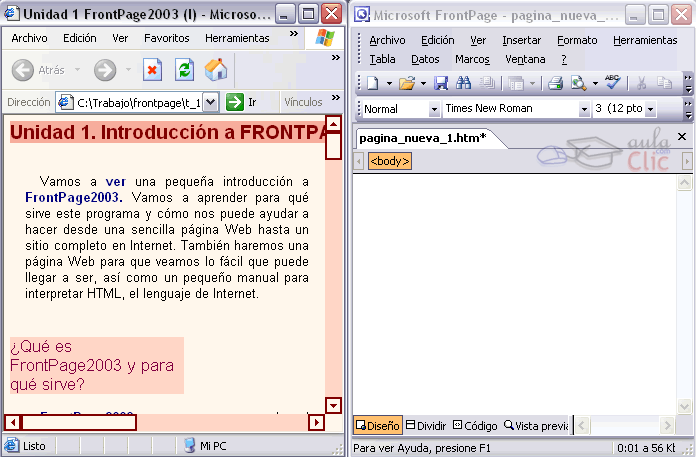The height and width of the screenshot is (457, 696).
Task: Open the font size 3 (12 pto) dropdown
Action: 650,109
